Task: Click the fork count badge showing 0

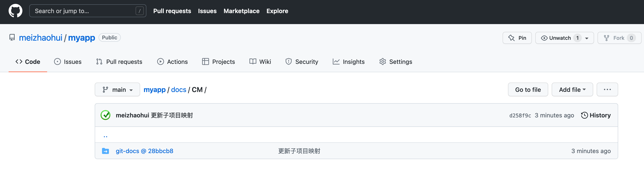Action: [631, 38]
